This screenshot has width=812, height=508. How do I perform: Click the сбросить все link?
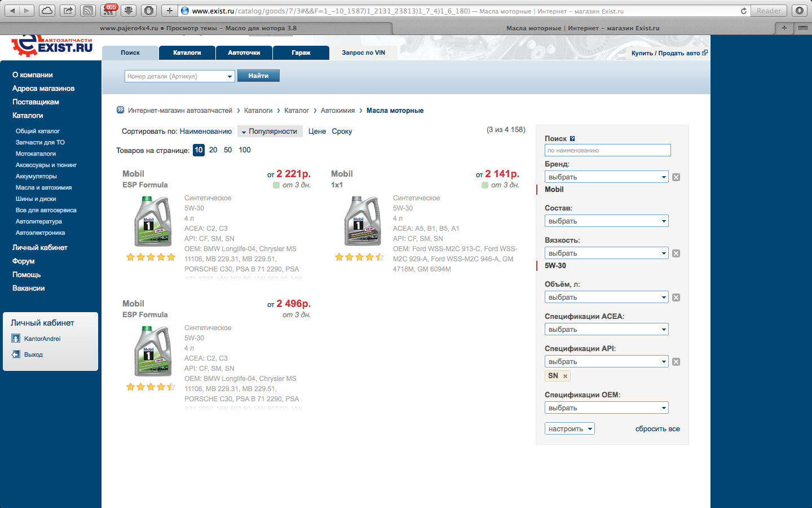click(x=657, y=429)
